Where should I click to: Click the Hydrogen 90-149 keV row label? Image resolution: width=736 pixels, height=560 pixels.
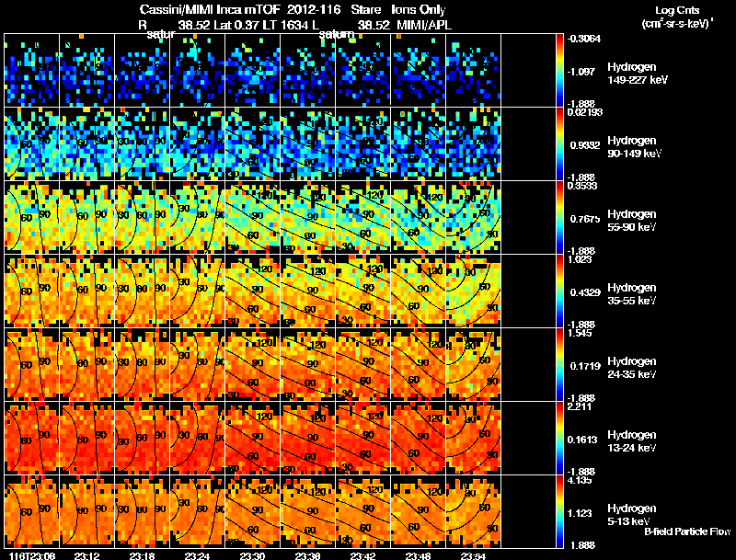tap(634, 147)
